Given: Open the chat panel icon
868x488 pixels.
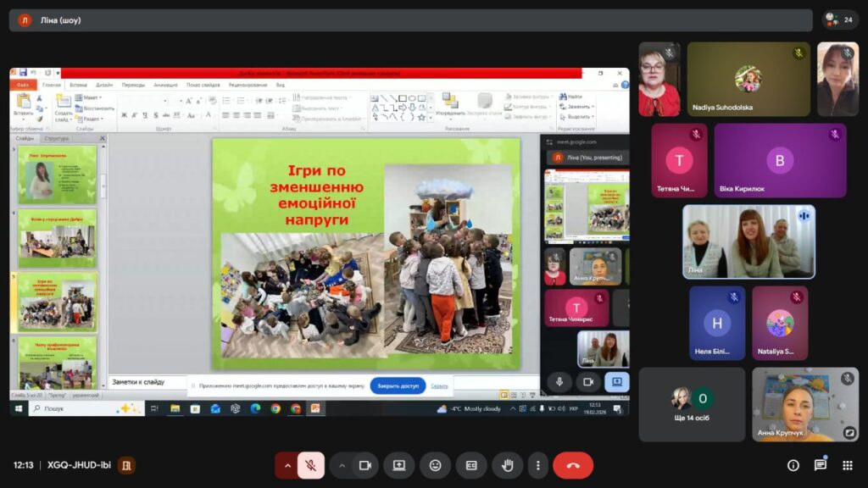Looking at the screenshot, I should tap(821, 465).
